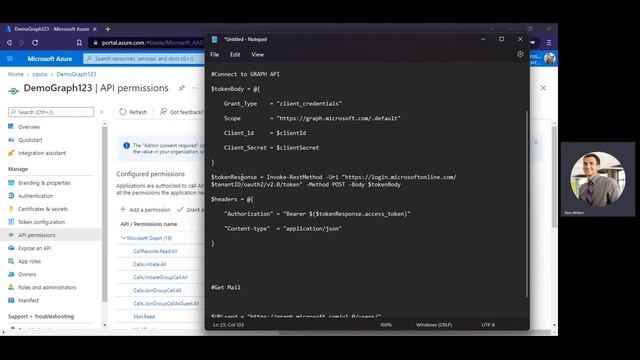Collapse the Microsoft Graph (19) group

click(x=124, y=238)
